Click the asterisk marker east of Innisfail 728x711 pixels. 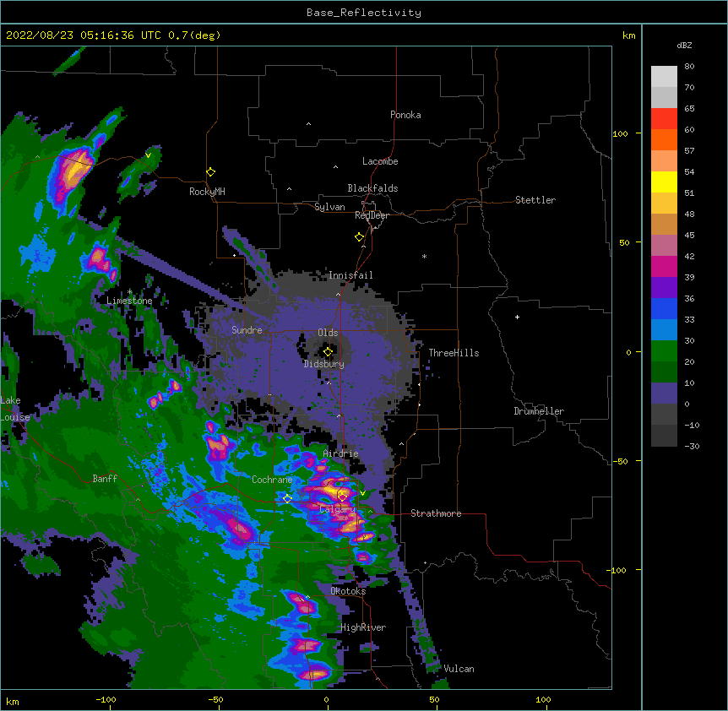424,256
